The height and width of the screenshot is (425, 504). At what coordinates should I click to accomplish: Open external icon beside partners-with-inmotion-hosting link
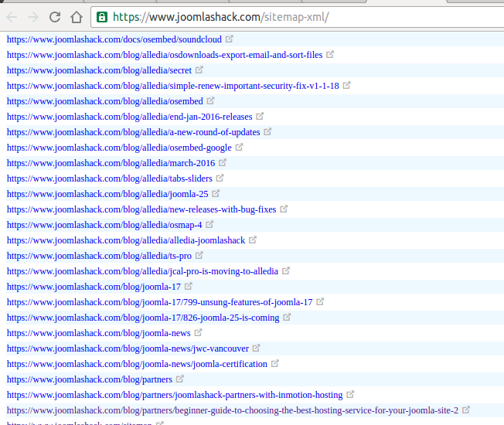click(x=350, y=394)
